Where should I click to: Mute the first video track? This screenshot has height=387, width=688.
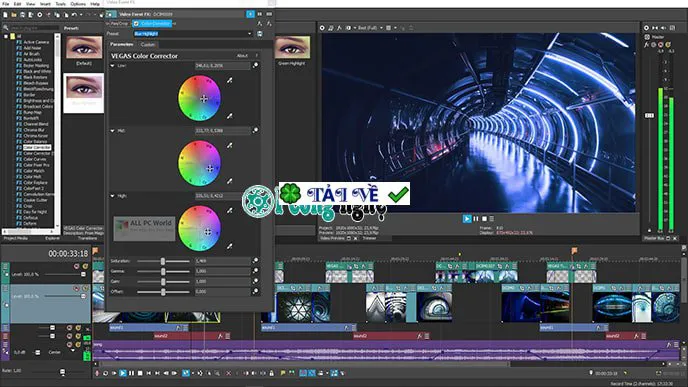(x=76, y=266)
